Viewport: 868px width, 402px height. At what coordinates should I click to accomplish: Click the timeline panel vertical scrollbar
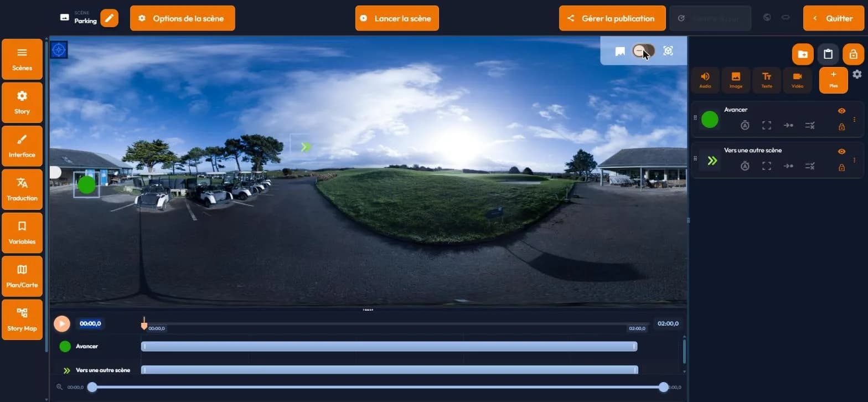point(684,351)
